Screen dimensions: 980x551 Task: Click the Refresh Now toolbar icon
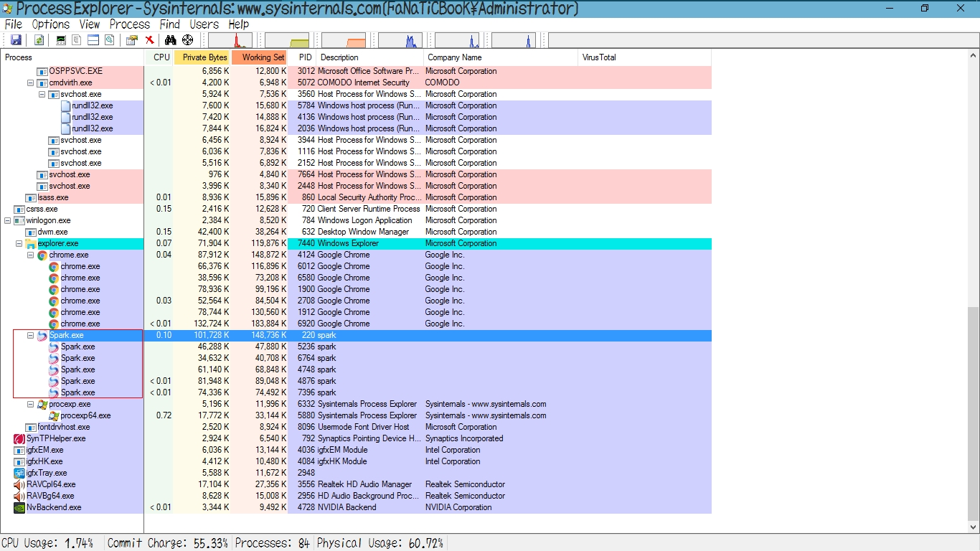click(x=39, y=40)
